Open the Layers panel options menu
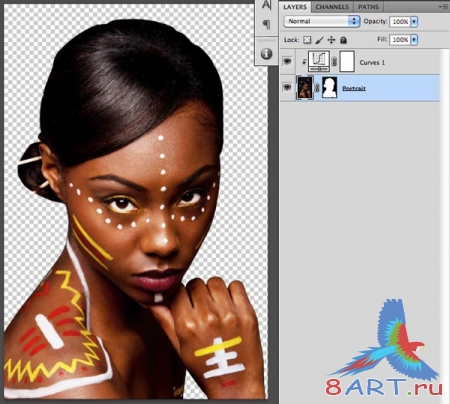450x404 pixels. tap(444, 7)
